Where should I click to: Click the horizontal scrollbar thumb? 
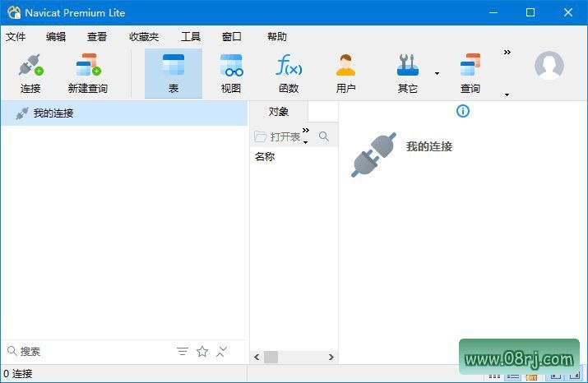click(271, 358)
